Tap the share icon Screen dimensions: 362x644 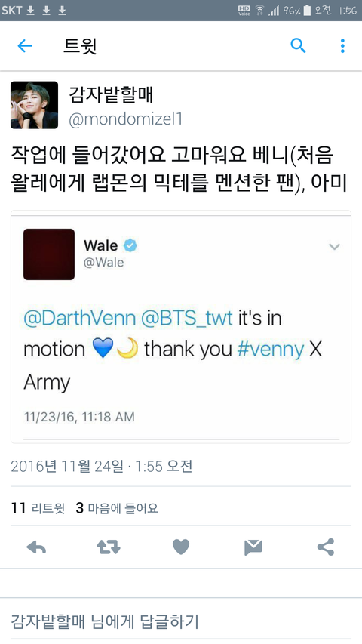click(326, 547)
